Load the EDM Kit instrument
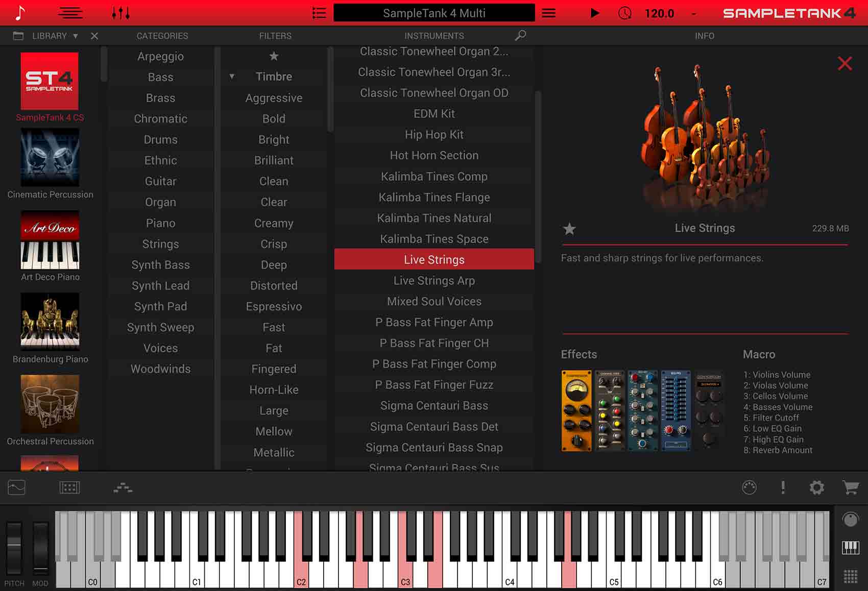 (x=434, y=113)
